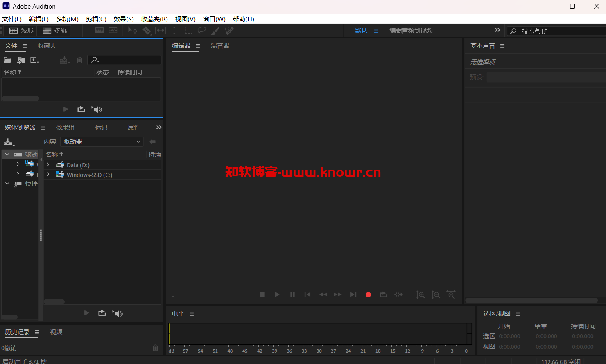The height and width of the screenshot is (364, 606).
Task: Select the Move tool in toolbar
Action: (x=133, y=31)
